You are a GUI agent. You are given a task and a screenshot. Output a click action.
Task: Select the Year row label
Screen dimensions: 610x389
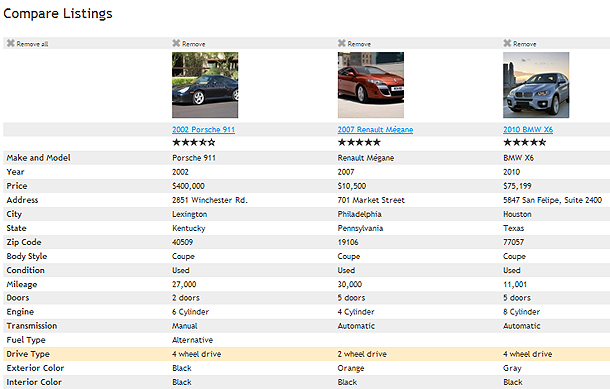tap(16, 172)
